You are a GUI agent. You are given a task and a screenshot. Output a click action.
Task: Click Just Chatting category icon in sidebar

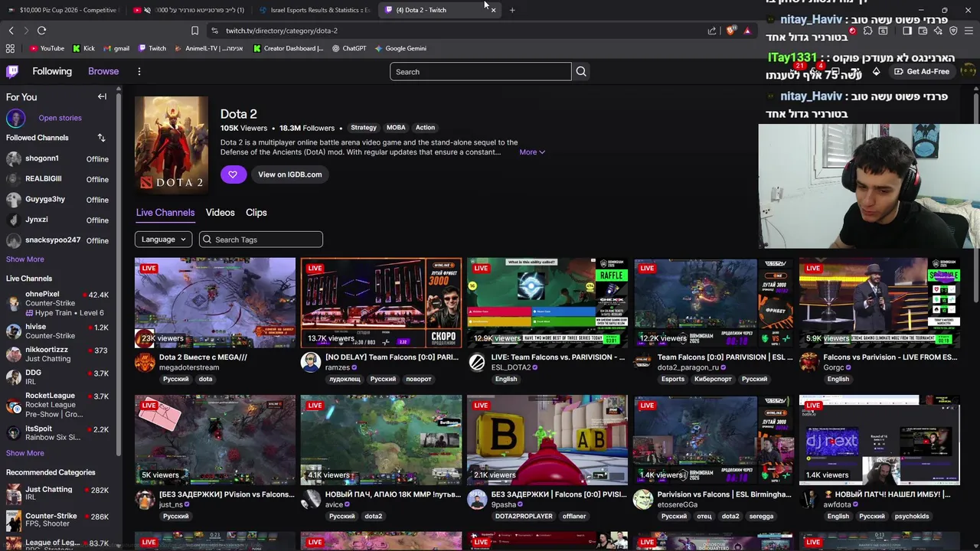(x=14, y=494)
